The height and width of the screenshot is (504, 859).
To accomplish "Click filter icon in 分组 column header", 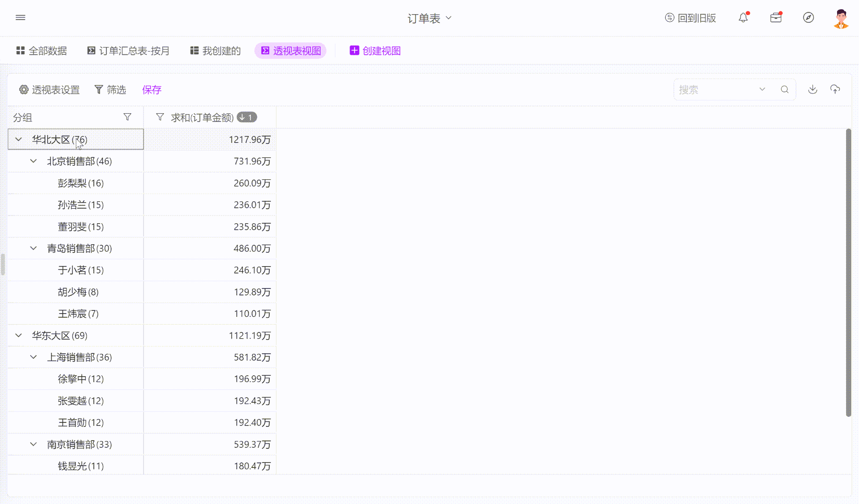I will coord(127,117).
